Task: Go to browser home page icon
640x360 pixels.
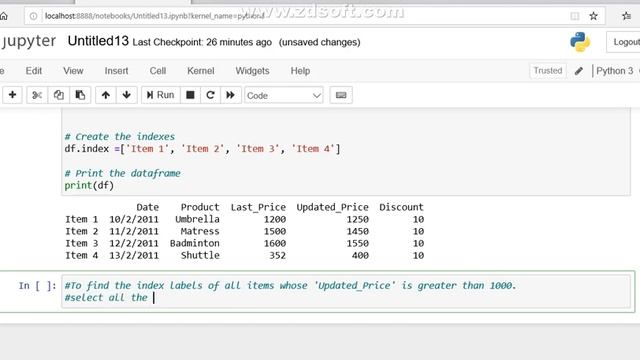Action: click(4, 16)
